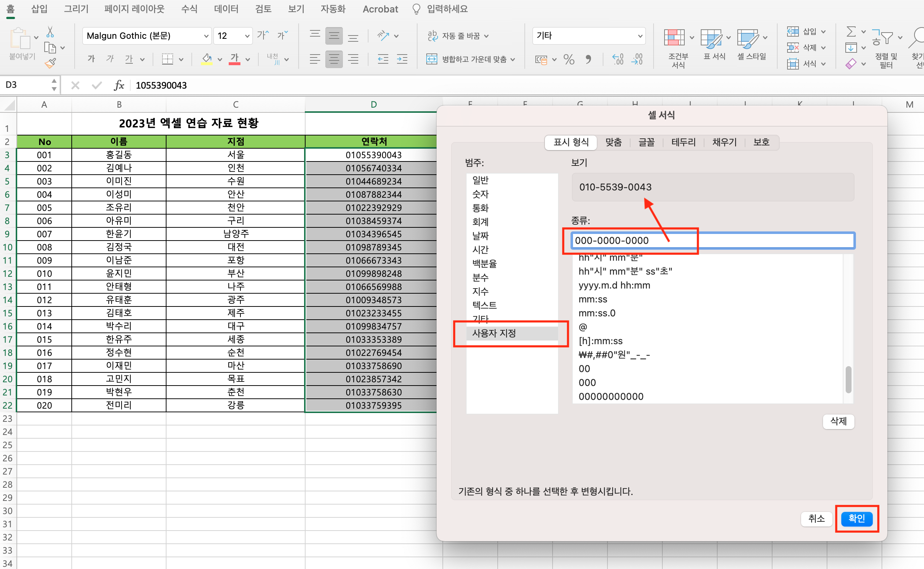Toggle center horizontal alignment
924x569 pixels.
click(334, 59)
